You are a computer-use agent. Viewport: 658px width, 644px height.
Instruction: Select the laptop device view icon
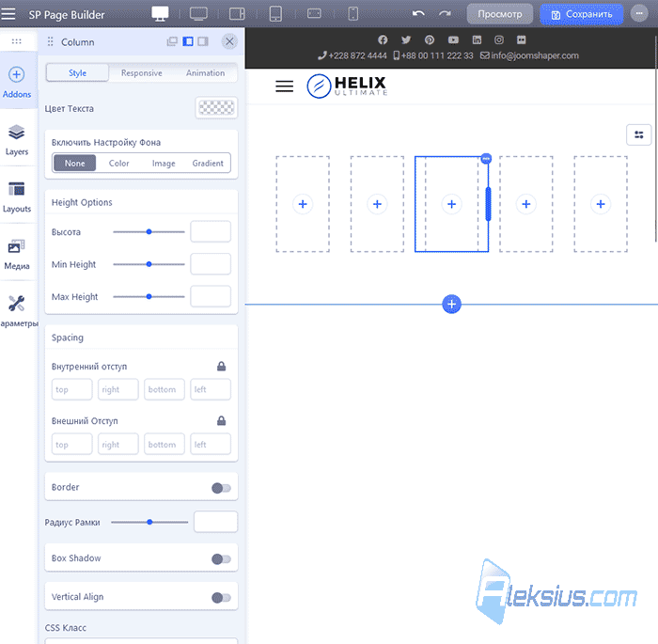pyautogui.click(x=198, y=14)
